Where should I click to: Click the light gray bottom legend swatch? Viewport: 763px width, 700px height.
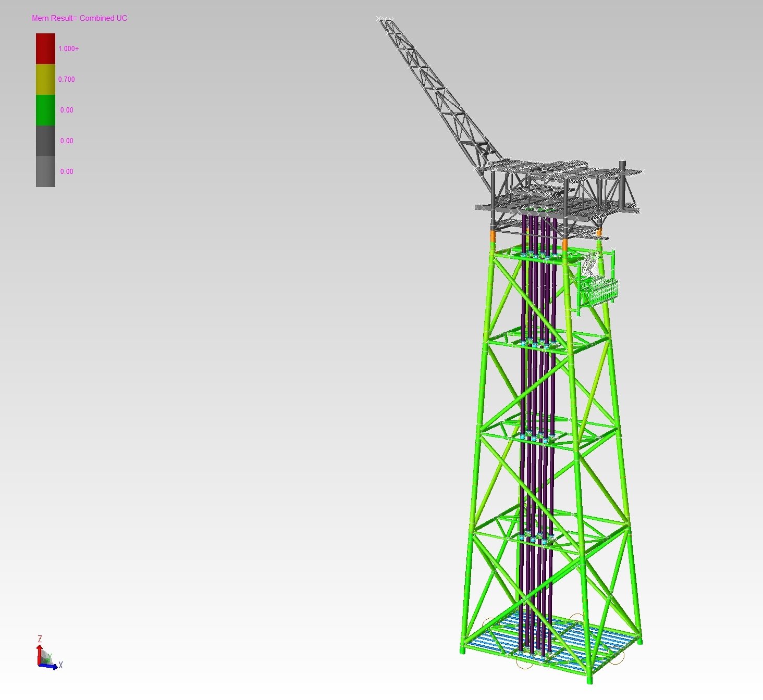[x=45, y=171]
